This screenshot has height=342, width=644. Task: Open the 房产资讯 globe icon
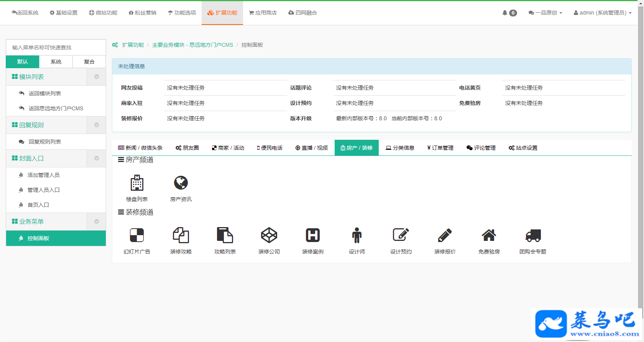pyautogui.click(x=181, y=183)
